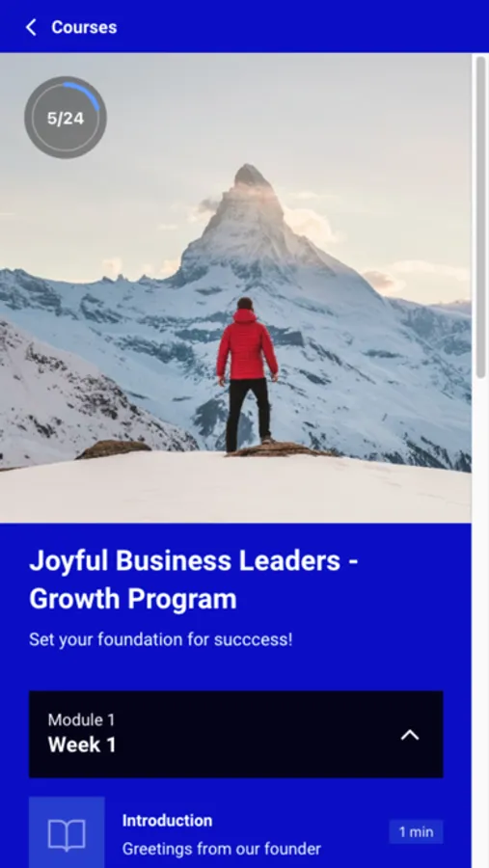Toggle the Module 1 Week 1 header bar
The width and height of the screenshot is (489, 868).
[236, 734]
